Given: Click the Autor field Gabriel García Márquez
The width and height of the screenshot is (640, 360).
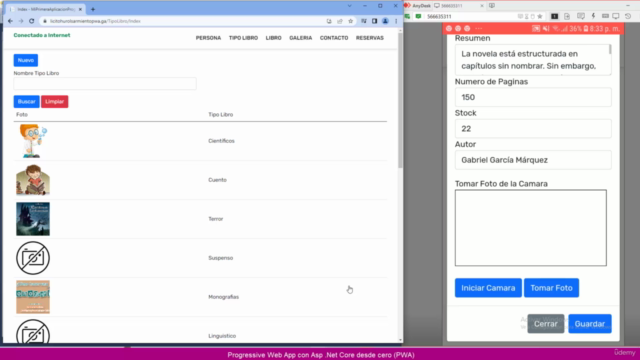Looking at the screenshot, I should (x=533, y=160).
